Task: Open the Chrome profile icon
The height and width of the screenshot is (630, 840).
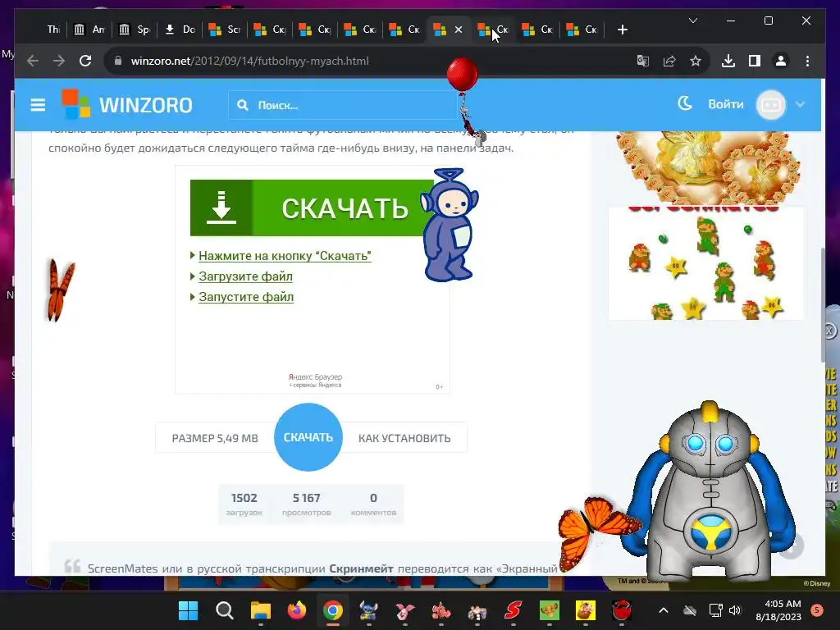Action: 781,61
